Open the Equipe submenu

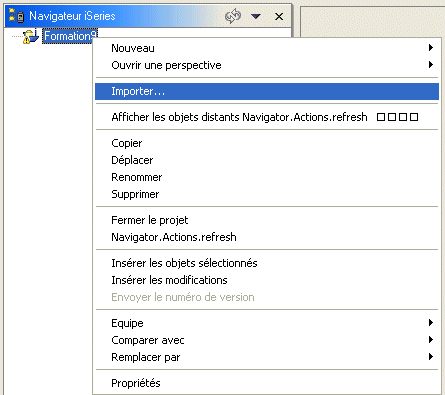(267, 323)
